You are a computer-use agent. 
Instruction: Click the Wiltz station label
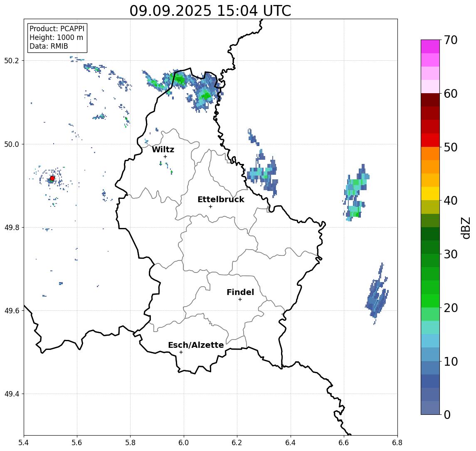point(163,149)
